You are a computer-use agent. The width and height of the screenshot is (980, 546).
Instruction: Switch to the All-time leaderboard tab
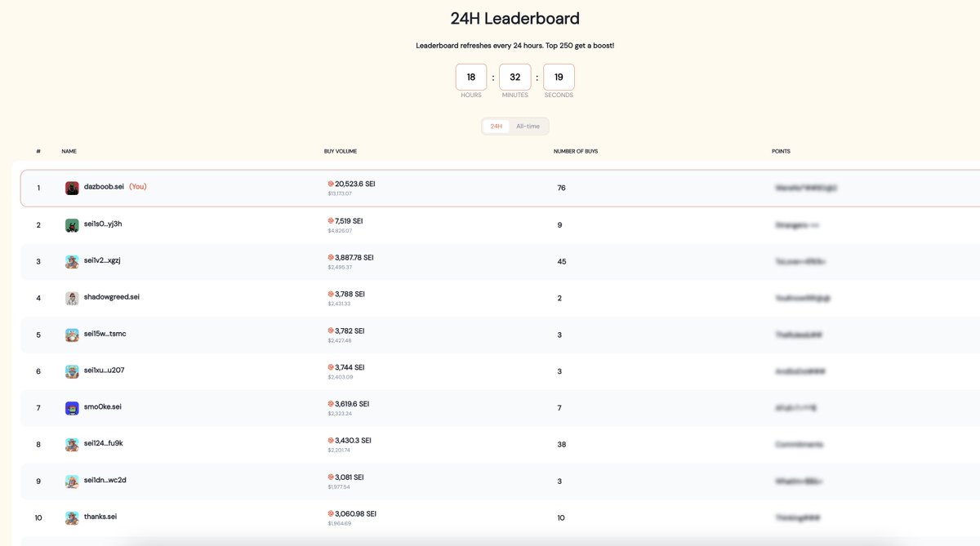pyautogui.click(x=528, y=127)
